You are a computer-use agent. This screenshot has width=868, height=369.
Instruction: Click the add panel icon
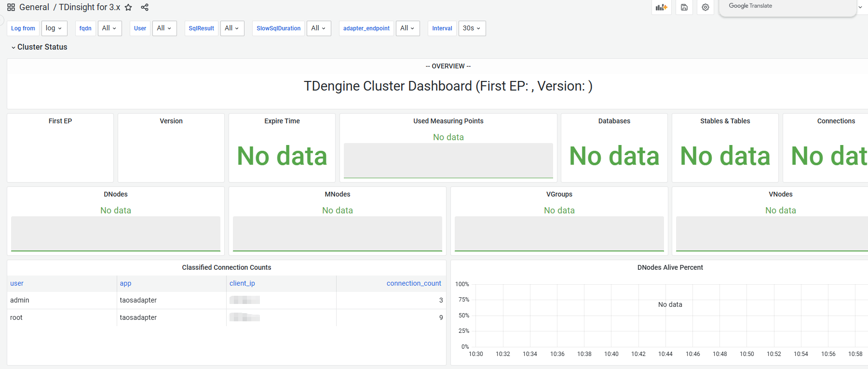(661, 7)
